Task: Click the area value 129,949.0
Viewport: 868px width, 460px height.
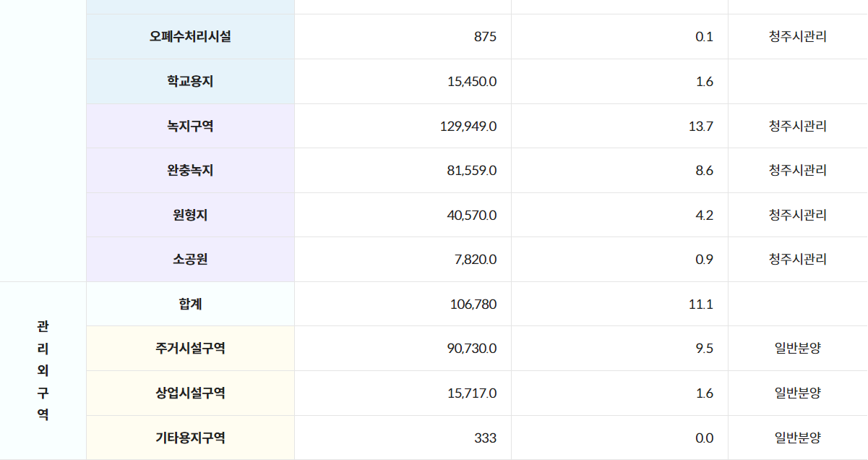Action: pos(468,126)
